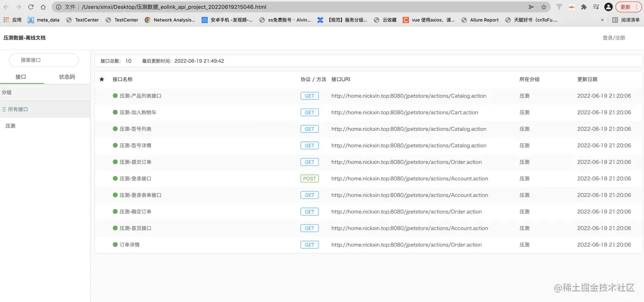Open 压测-加入购物车 row

click(x=368, y=113)
